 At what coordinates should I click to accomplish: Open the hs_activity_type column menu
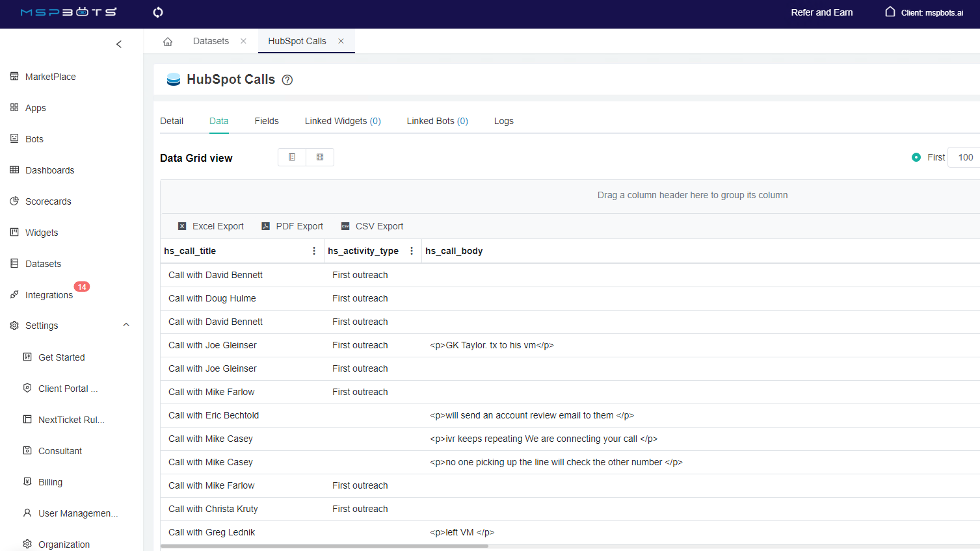point(412,251)
